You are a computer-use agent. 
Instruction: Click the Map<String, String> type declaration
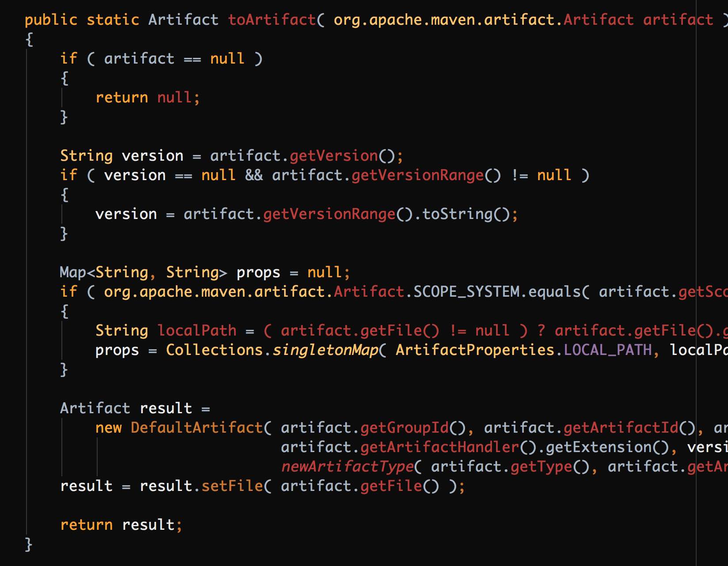coord(144,272)
